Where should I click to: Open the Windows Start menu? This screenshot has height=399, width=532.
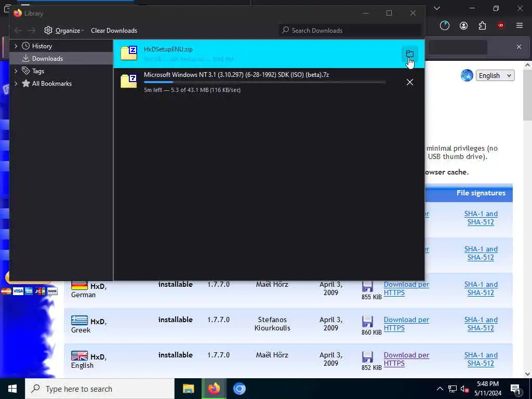[12, 389]
